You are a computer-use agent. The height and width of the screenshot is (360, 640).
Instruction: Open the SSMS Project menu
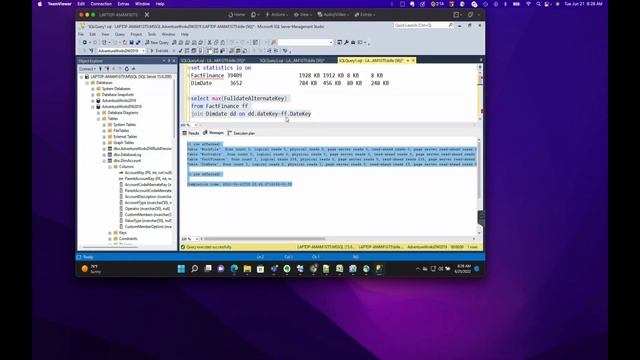click(136, 34)
